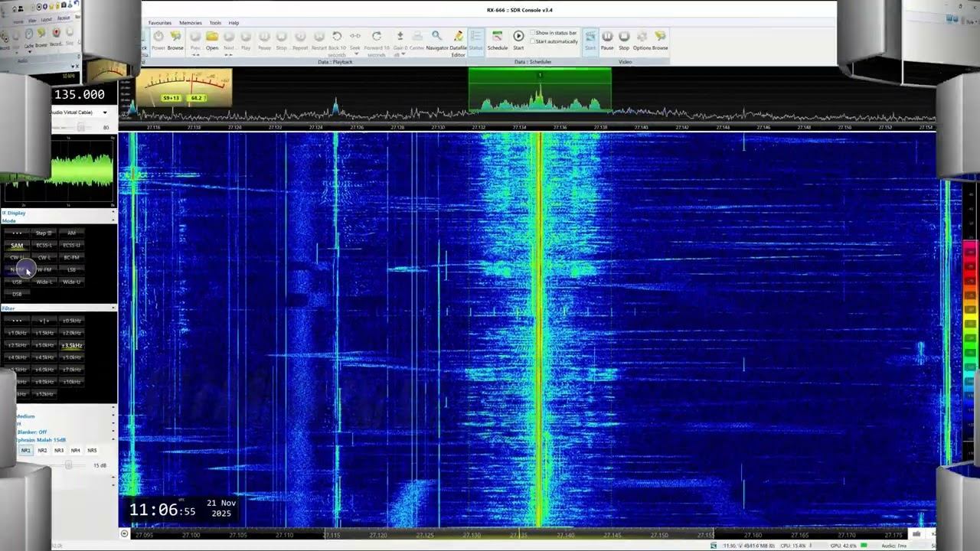Pause playback in the Data Playback group
The image size is (980, 551).
point(264,40)
